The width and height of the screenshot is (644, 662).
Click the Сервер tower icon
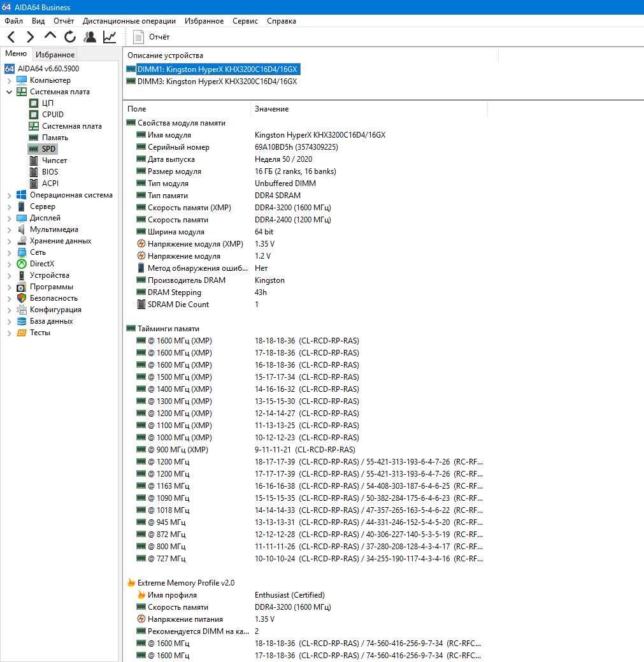click(22, 206)
